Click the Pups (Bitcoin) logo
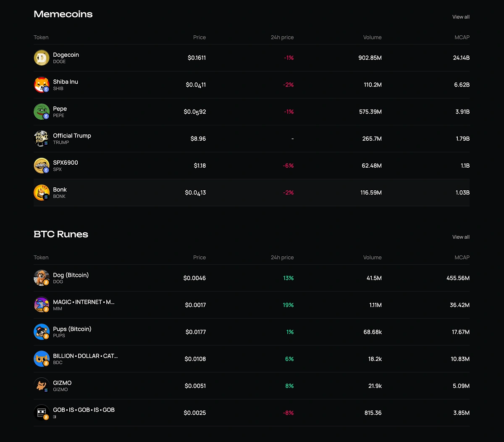Image resolution: width=504 pixels, height=442 pixels. tap(41, 331)
